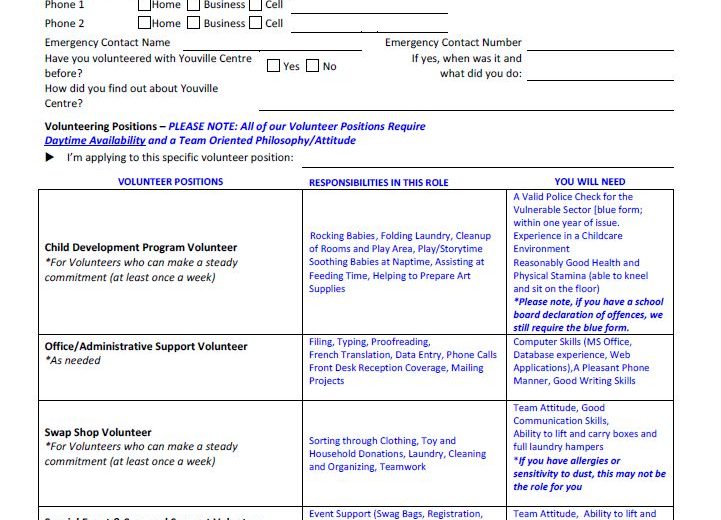The width and height of the screenshot is (721, 520).
Task: Mark the Phone 1 Cell checkbox
Action: [256, 5]
